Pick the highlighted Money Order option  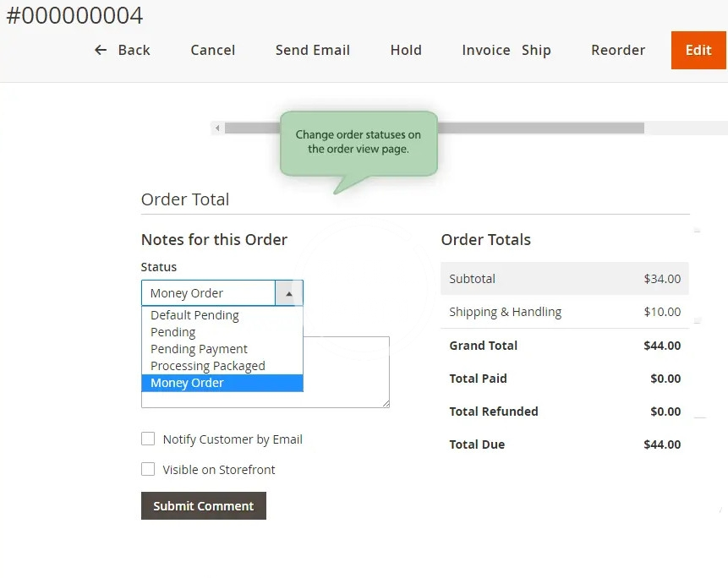coord(187,383)
